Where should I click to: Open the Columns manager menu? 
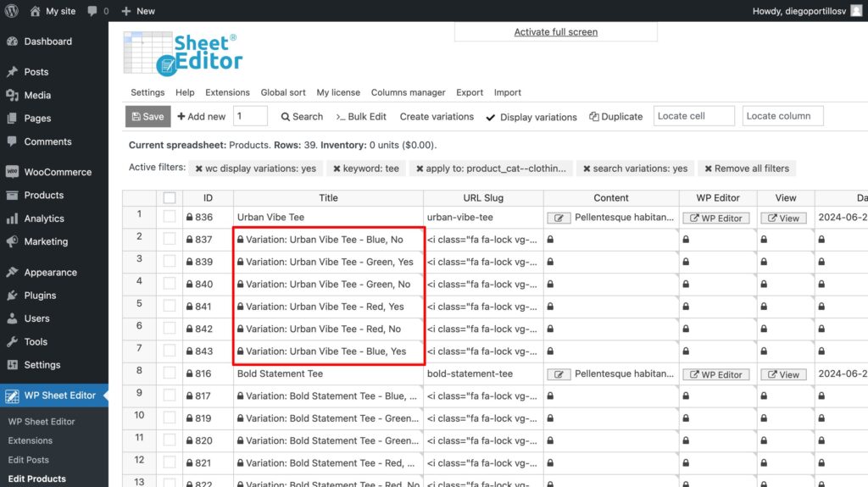point(408,92)
